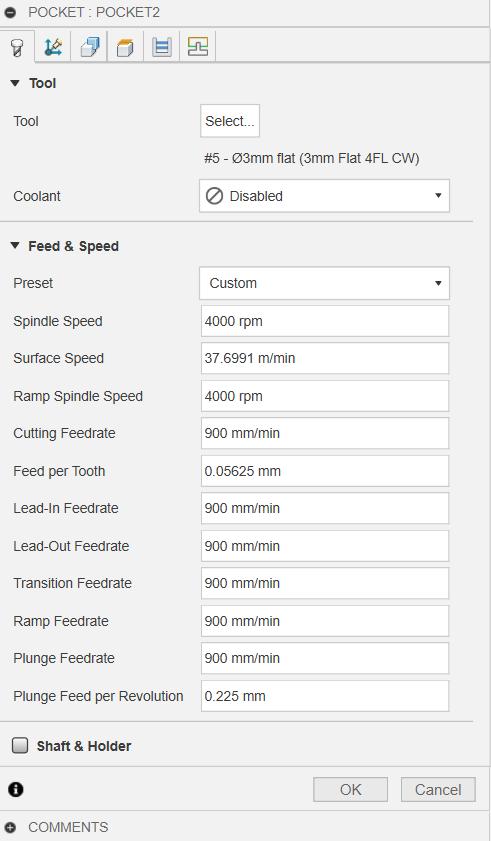Click the Spindle Speed input field
Screen dimensions: 491x841
click(x=325, y=321)
